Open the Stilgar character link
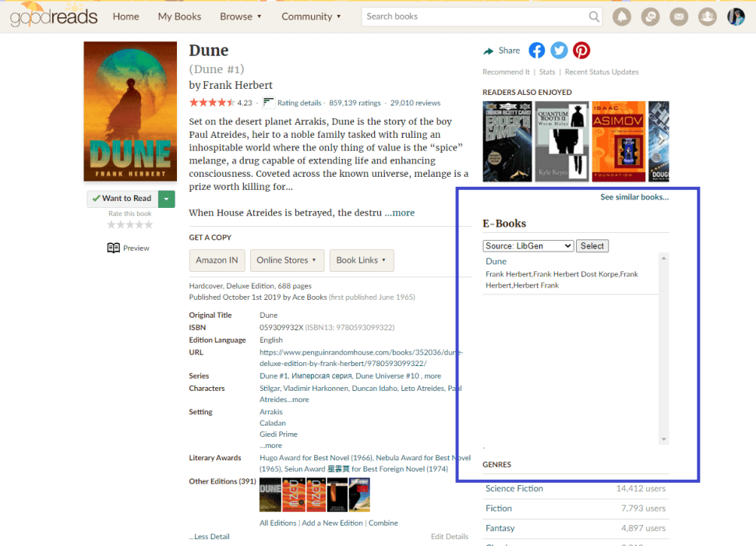Screen dimensions: 756x546 point(270,388)
